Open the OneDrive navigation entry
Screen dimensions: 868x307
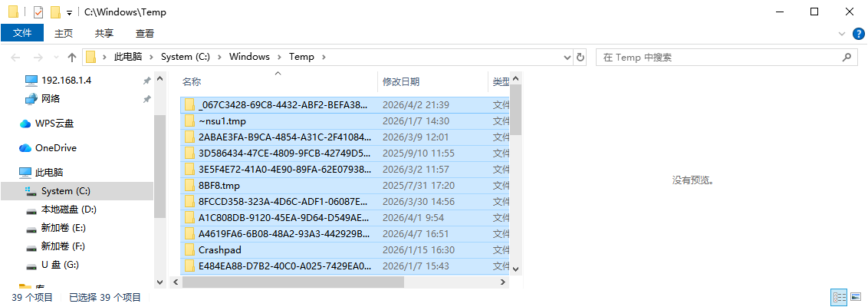(55, 147)
